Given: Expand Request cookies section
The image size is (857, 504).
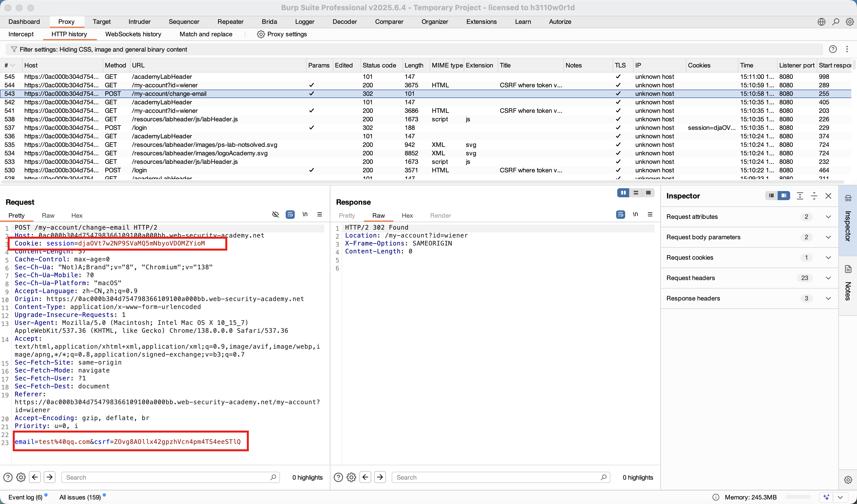Looking at the screenshot, I should (x=828, y=257).
